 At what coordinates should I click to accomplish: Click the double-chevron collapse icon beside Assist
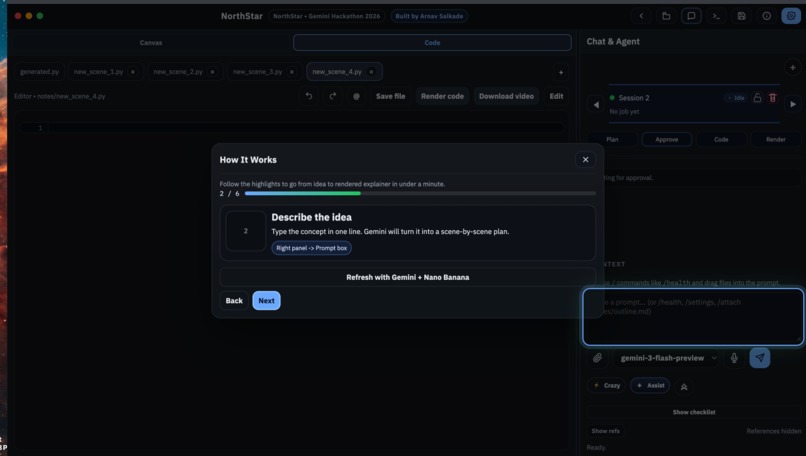point(684,387)
